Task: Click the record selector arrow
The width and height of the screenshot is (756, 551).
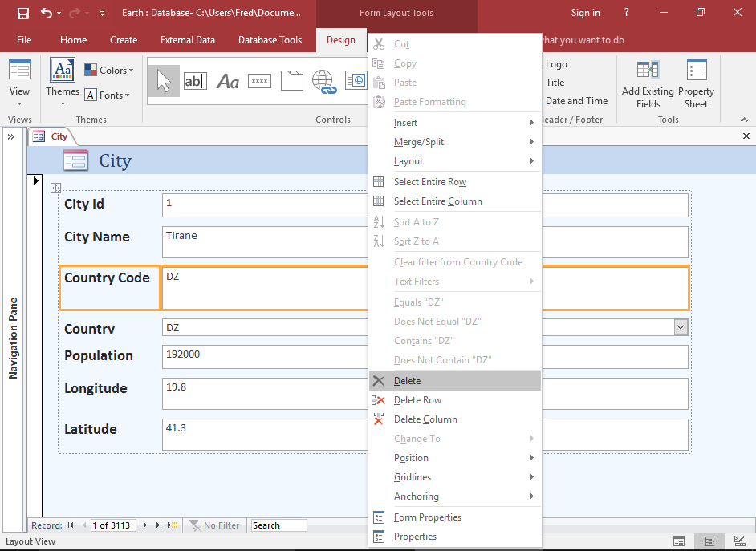Action: 35,181
